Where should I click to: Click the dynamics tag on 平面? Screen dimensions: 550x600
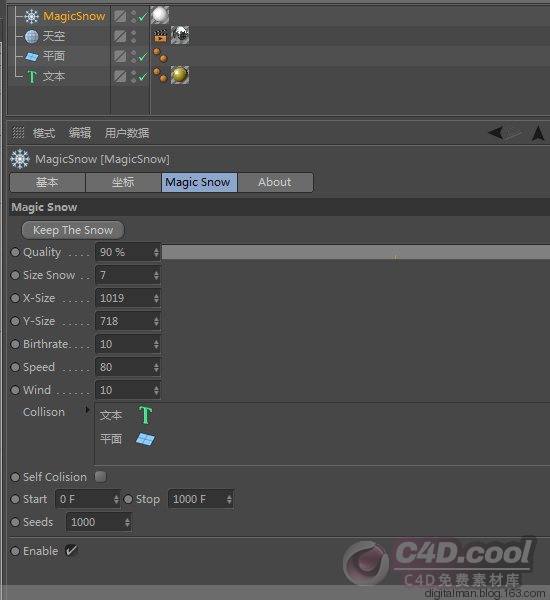coord(160,55)
